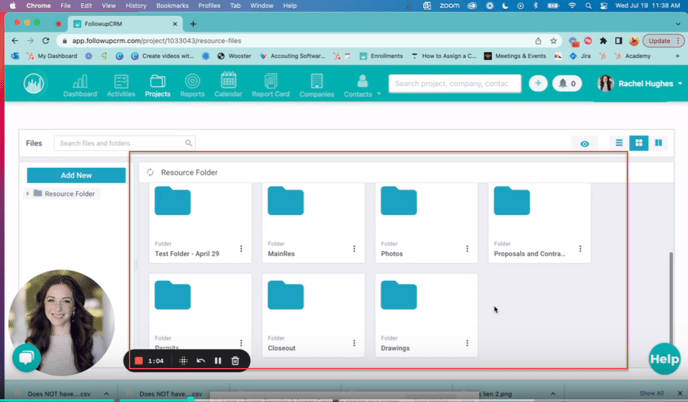This screenshot has width=688, height=402.
Task: Toggle the eye visibility icon in Files bar
Action: 584,144
